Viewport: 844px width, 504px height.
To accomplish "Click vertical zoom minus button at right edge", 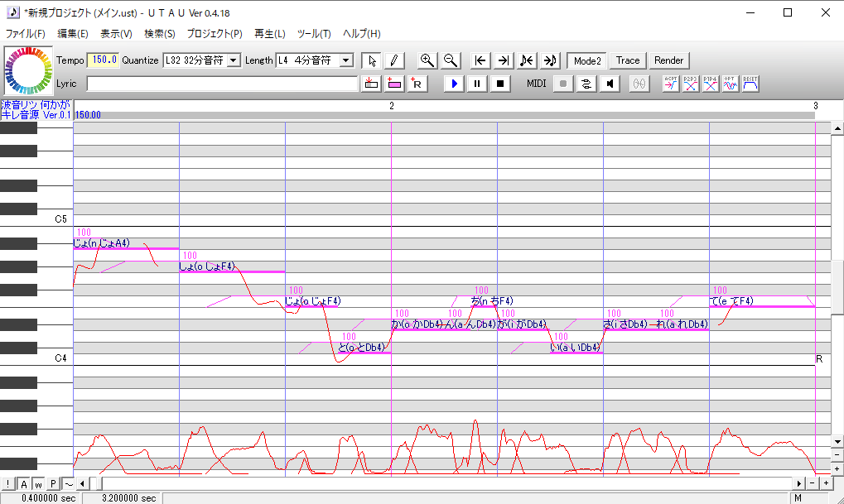I will pos(837,455).
